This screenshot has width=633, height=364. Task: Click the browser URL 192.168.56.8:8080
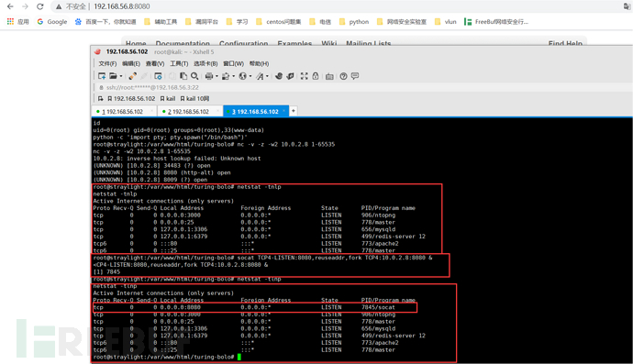point(121,6)
